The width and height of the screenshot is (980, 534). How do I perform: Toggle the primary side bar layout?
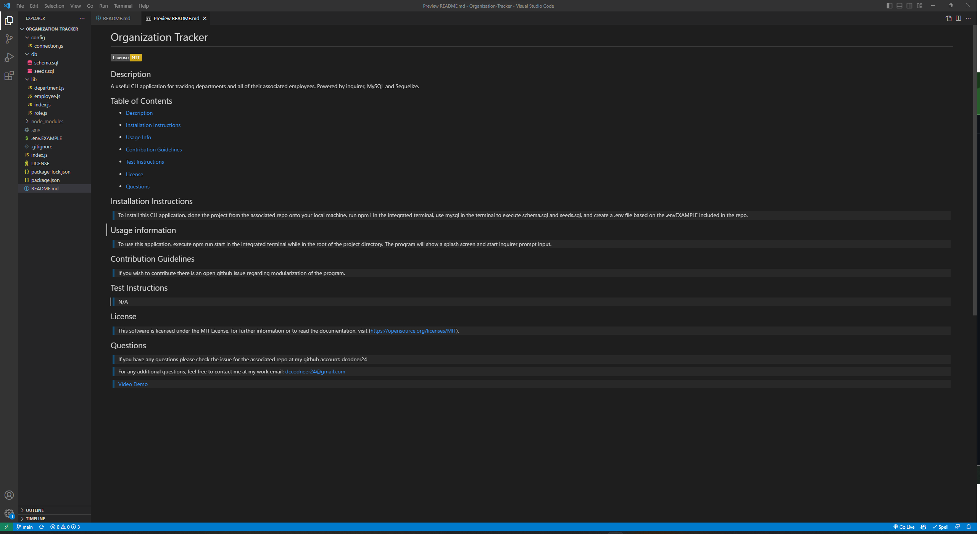pos(889,6)
